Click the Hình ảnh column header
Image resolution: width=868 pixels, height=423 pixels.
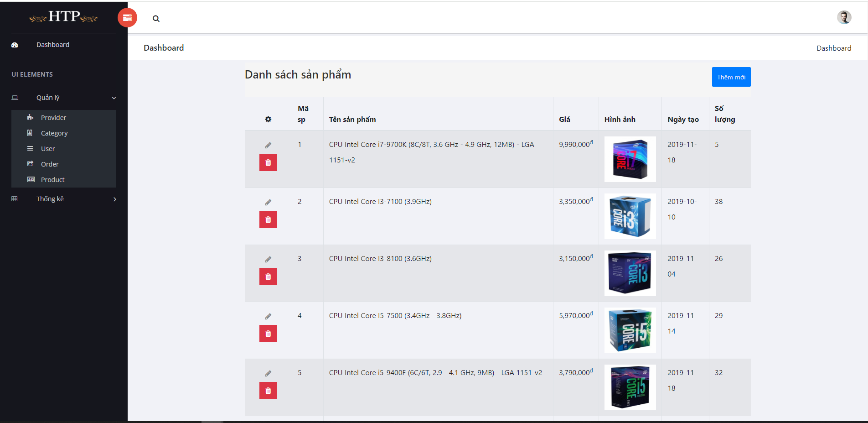(620, 119)
